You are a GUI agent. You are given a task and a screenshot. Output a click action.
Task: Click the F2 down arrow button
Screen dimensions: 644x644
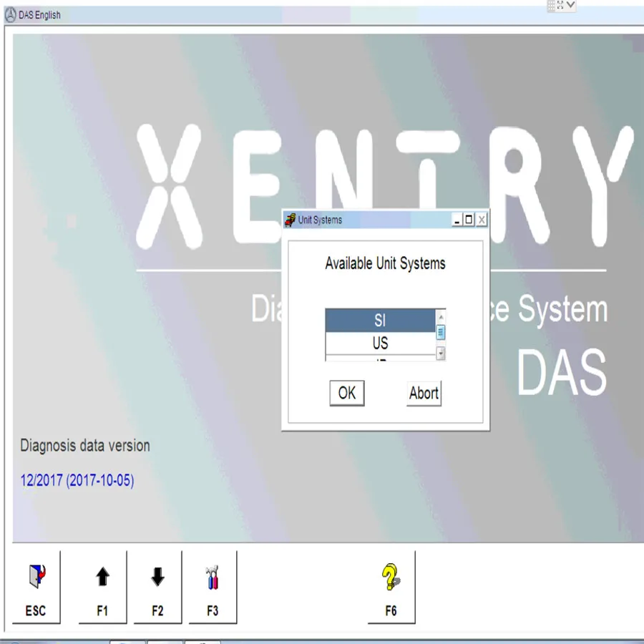coord(157,587)
